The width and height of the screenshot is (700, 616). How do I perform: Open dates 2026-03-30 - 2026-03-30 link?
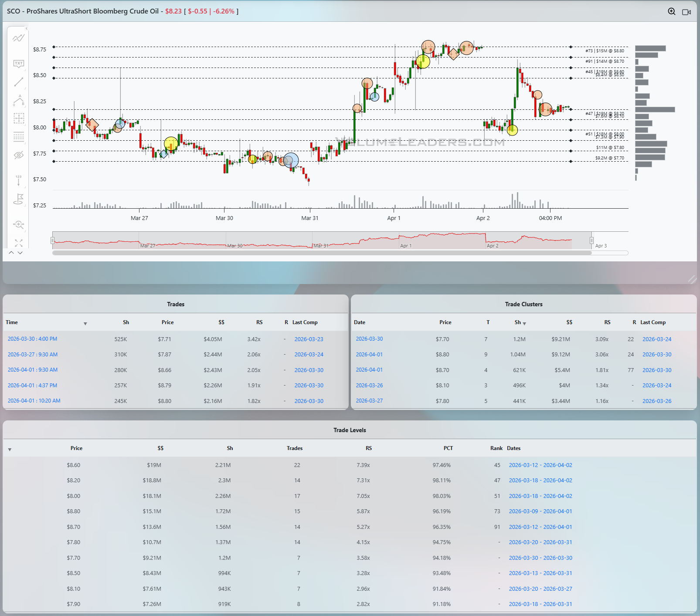(540, 558)
